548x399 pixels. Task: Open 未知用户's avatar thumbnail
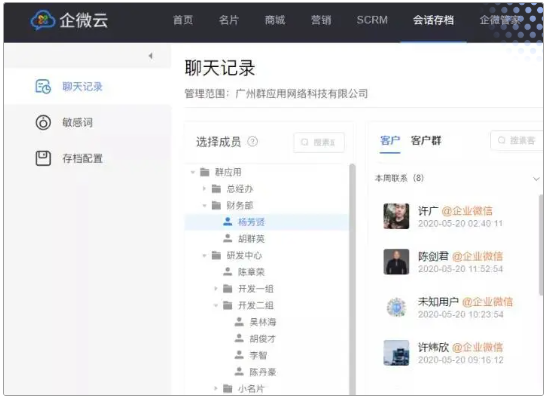point(396,307)
